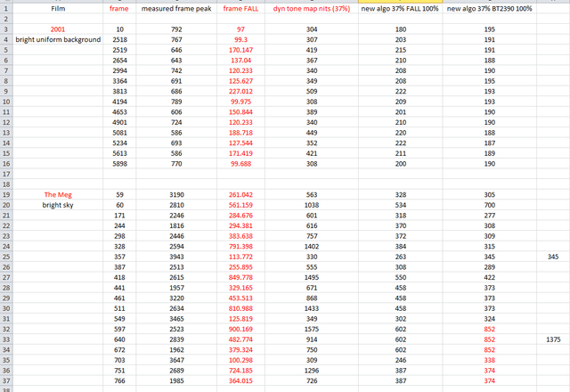Click frame FALL value 900.169
The width and height of the screenshot is (570, 392).
pos(240,329)
